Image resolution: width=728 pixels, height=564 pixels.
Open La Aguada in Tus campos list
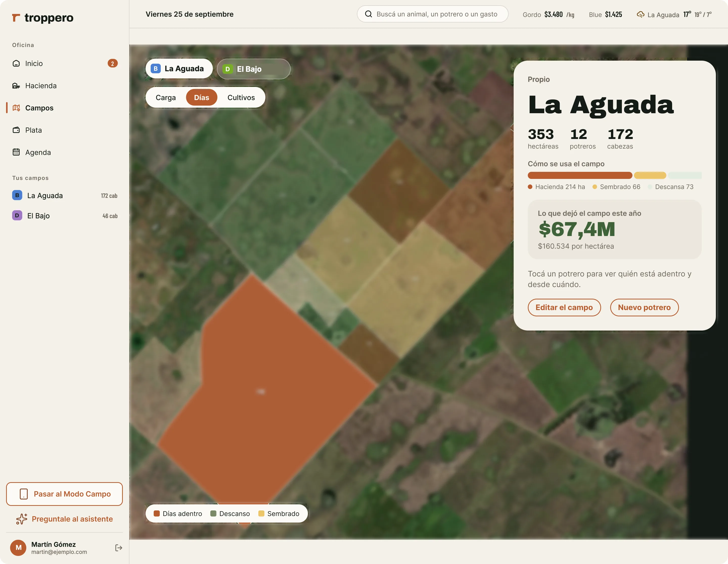pos(64,195)
